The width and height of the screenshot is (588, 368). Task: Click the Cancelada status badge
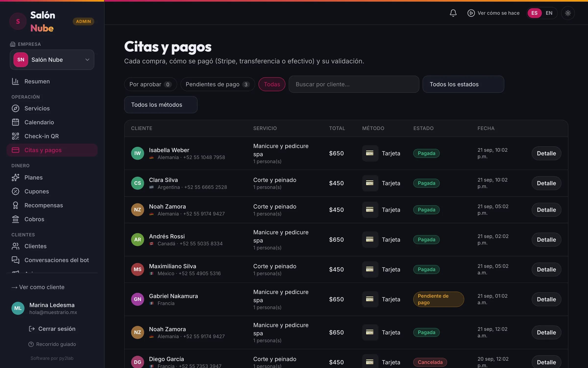[x=430, y=362]
